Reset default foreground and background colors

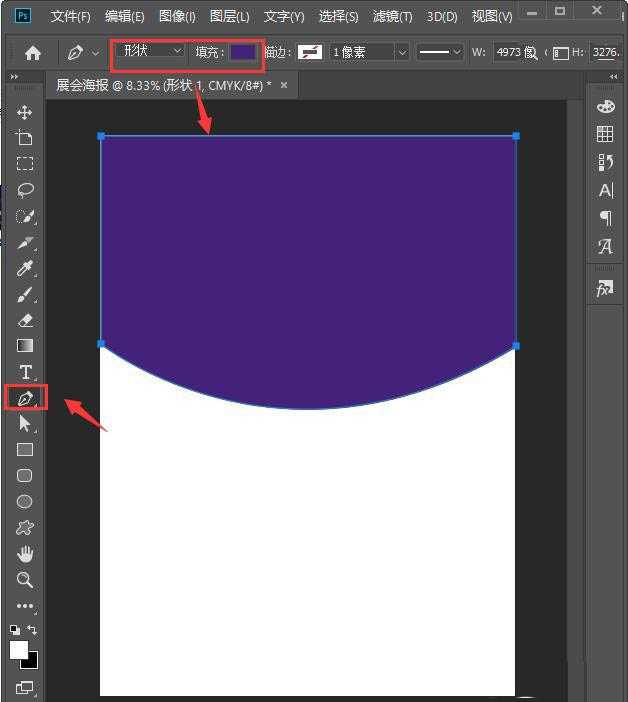[x=14, y=630]
